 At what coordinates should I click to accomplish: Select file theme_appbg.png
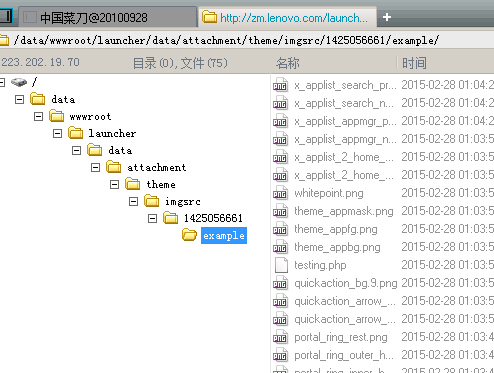tap(337, 247)
